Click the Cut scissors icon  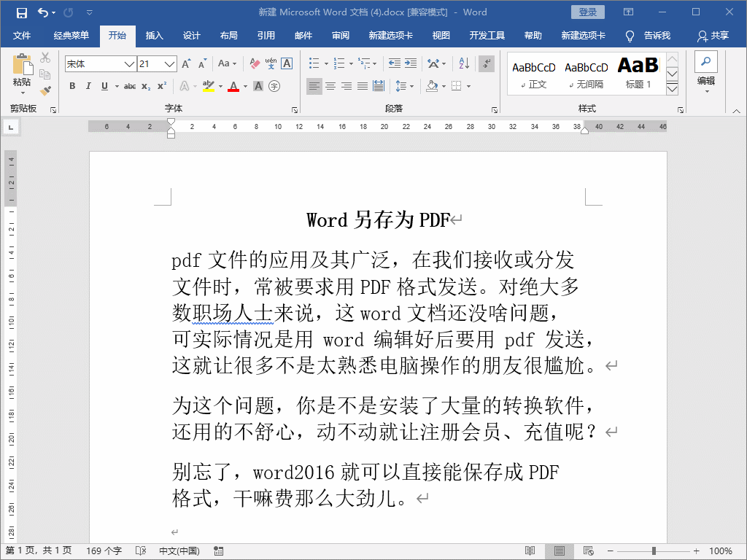[x=45, y=58]
